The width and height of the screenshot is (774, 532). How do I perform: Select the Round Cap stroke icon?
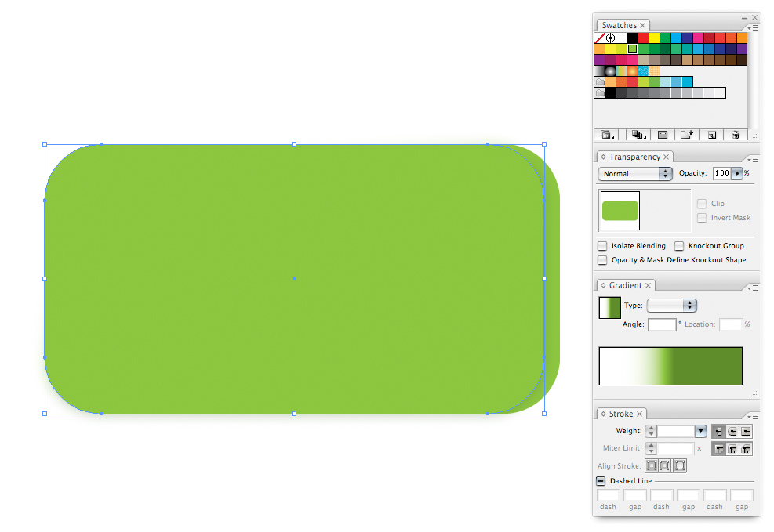pos(732,432)
